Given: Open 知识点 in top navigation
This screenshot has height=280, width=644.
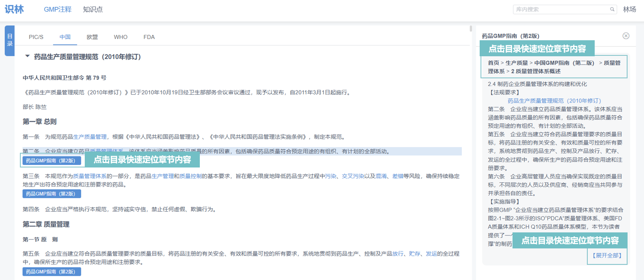Looking at the screenshot, I should [x=93, y=10].
